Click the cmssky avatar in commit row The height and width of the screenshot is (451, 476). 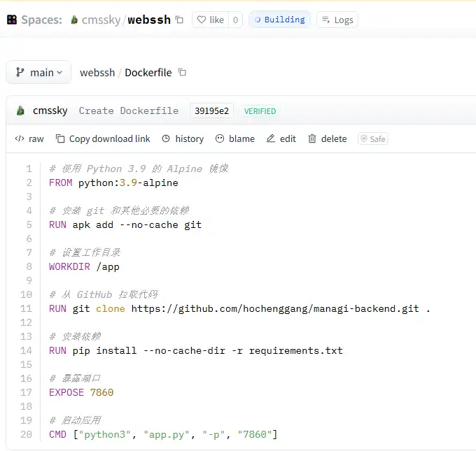pos(20,110)
